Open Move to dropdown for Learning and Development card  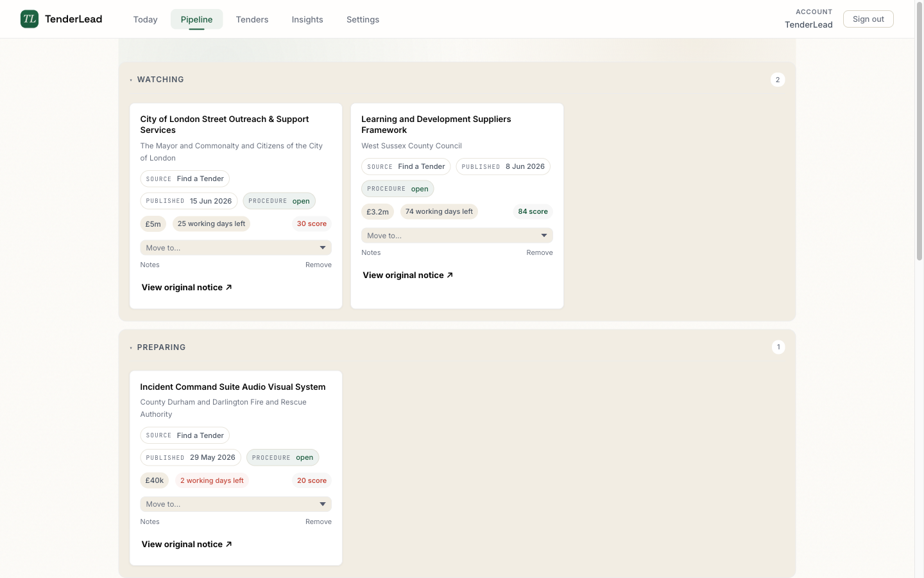[x=457, y=236]
